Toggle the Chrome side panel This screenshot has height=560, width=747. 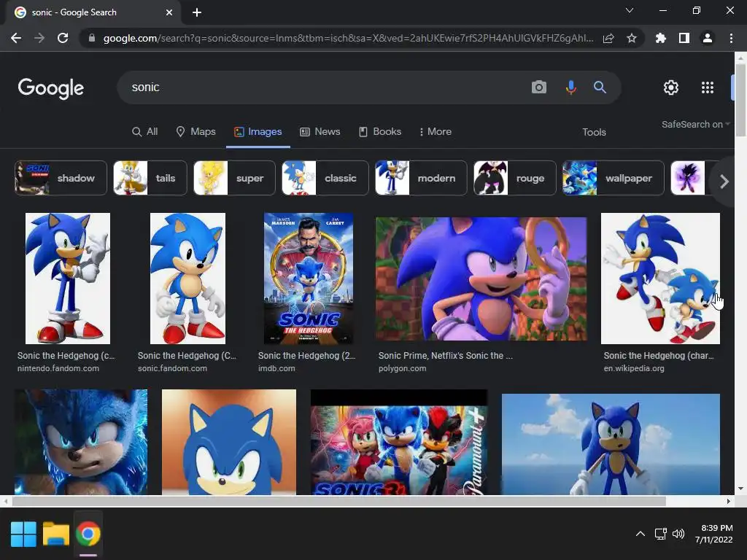[x=684, y=38]
